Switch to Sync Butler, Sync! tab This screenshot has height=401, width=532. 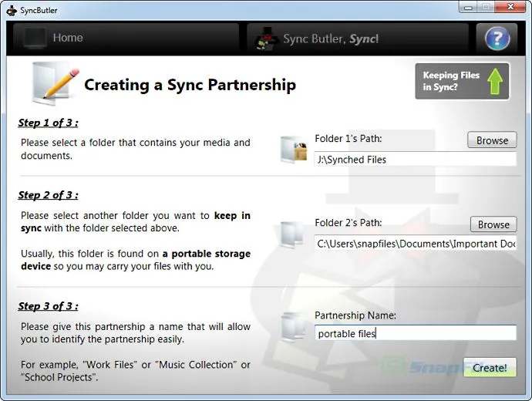tap(358, 39)
